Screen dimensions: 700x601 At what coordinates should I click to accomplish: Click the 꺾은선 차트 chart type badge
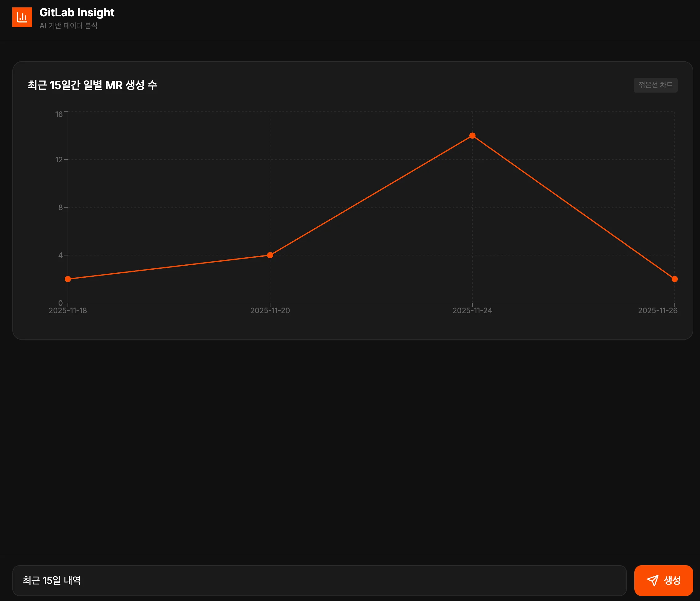[x=655, y=85]
